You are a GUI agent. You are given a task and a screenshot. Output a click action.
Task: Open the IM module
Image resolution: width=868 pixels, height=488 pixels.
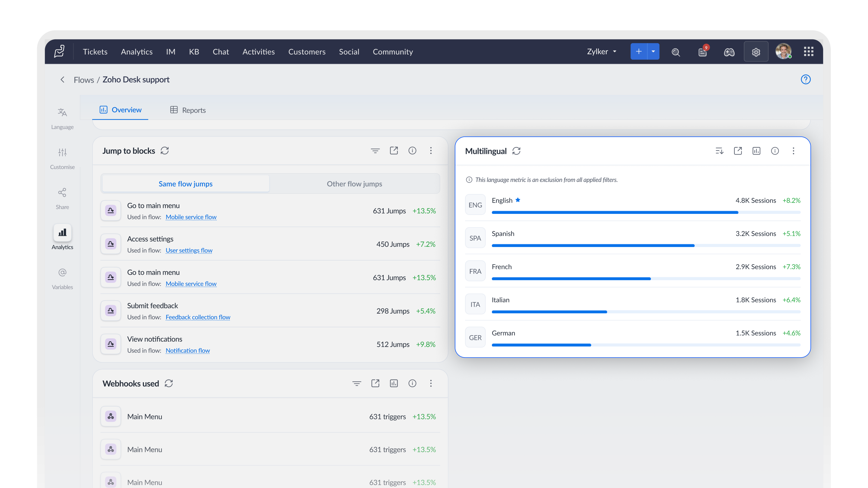(x=171, y=52)
